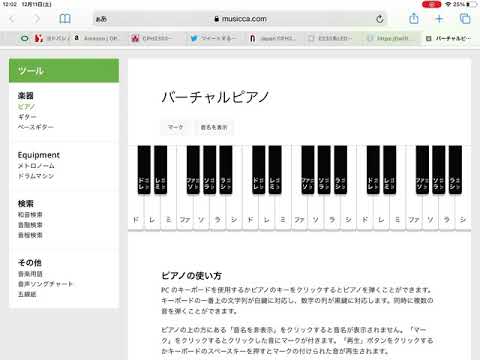Play the ファ white key in lowest octave

(185, 213)
